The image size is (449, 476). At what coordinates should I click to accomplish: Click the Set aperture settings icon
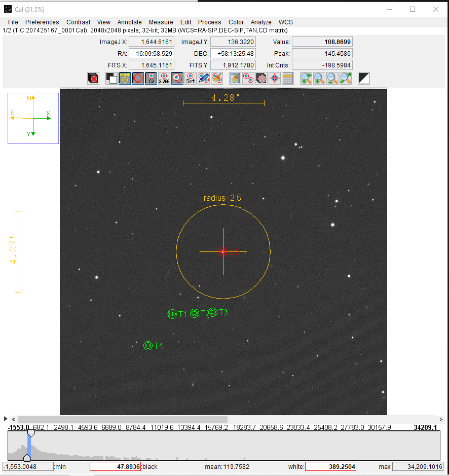(x=190, y=78)
